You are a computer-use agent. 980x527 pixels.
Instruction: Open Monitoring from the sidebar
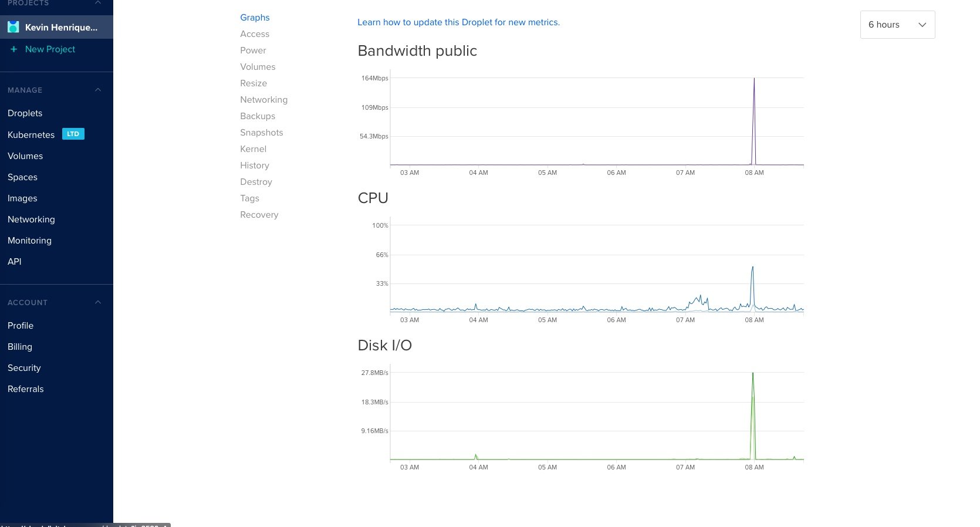[x=29, y=241]
